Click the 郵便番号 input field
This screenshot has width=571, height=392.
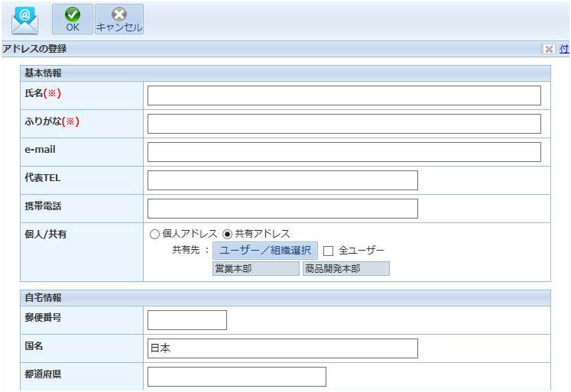(x=187, y=320)
